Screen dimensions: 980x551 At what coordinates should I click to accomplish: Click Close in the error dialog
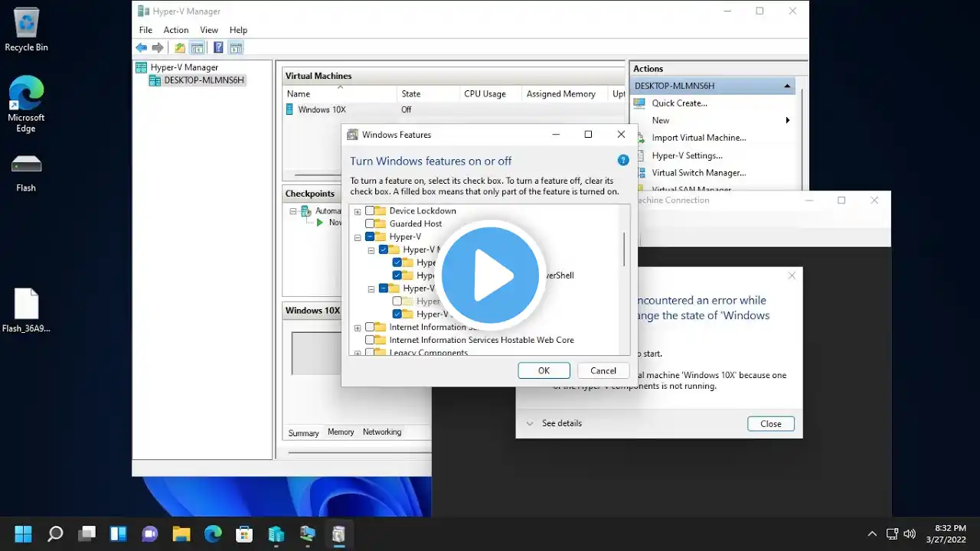[x=771, y=423]
